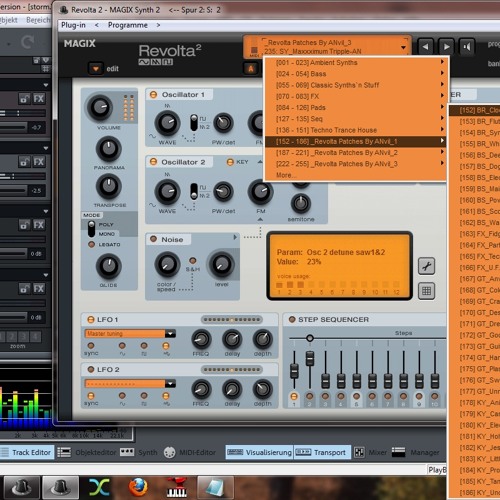The image size is (500, 500).
Task: Click the Oscillator 1 PW/det knob
Action: coord(223,123)
